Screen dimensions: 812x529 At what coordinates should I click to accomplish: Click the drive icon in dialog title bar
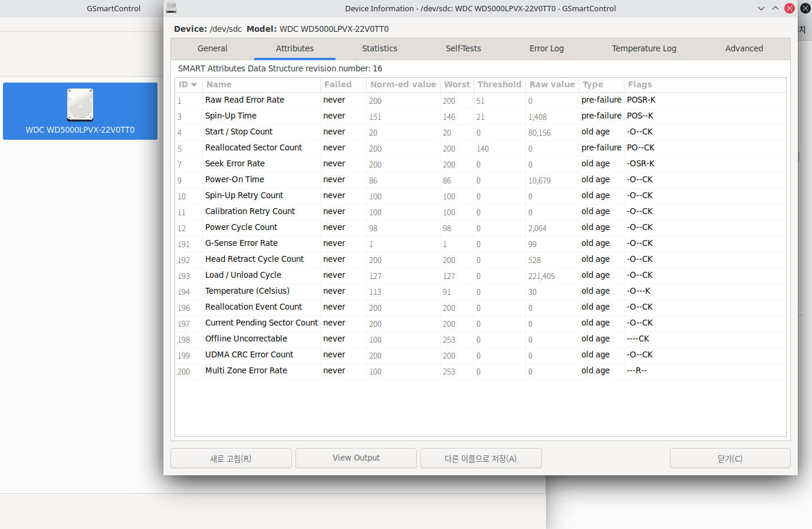click(x=171, y=8)
